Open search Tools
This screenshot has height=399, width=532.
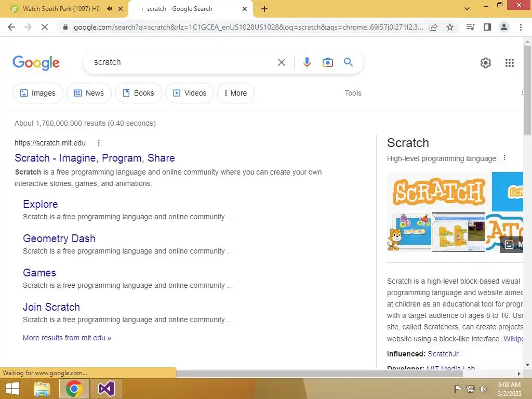[x=353, y=93]
